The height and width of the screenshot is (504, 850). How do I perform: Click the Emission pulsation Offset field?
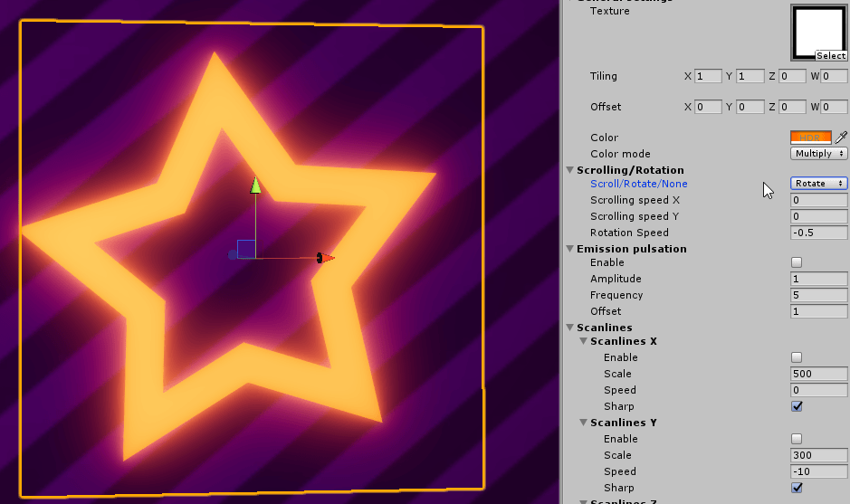coord(818,311)
